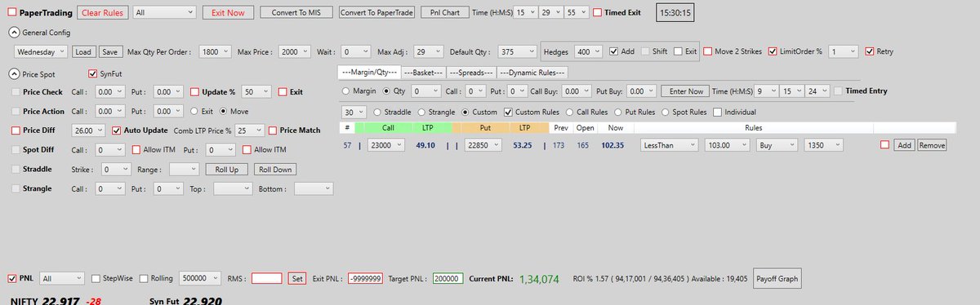Click the Load config button
Viewport: 980px width, 305px height.
(84, 51)
